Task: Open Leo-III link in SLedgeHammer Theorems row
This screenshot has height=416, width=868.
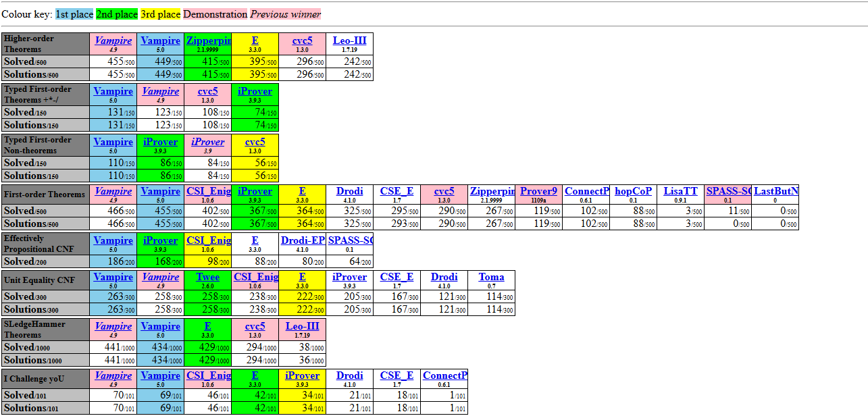Action: coord(302,326)
